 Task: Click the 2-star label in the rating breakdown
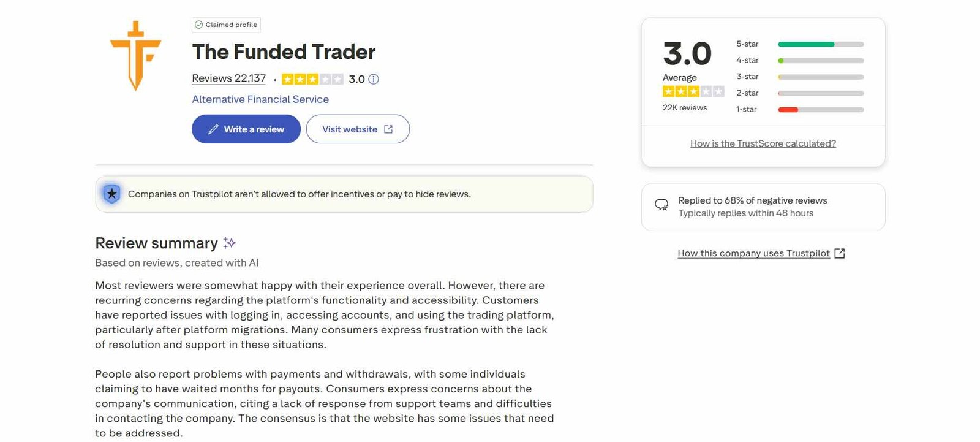748,93
